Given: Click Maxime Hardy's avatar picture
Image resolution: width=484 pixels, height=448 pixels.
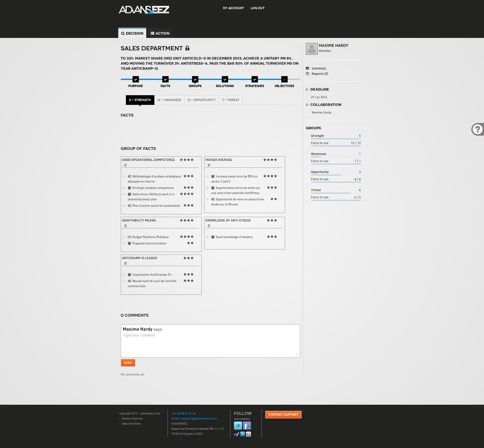Looking at the screenshot, I should click(312, 49).
